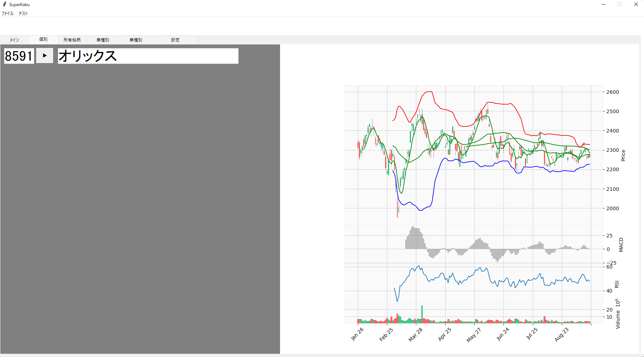Go to the 設定 tab
This screenshot has width=644, height=357.
click(x=175, y=40)
